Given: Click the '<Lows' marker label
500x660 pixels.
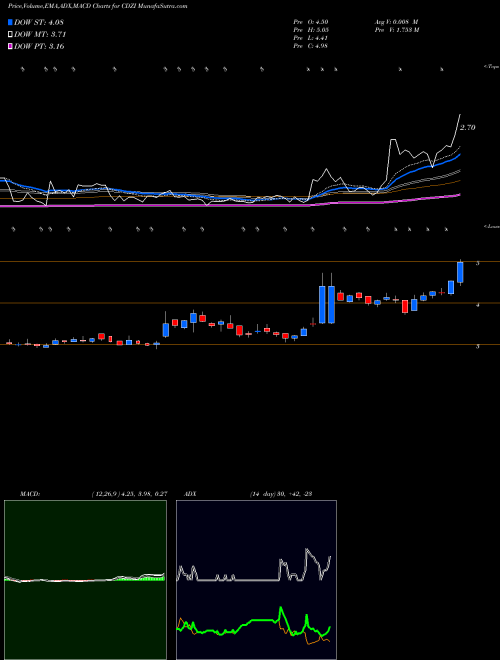Looking at the screenshot, I should [x=492, y=226].
